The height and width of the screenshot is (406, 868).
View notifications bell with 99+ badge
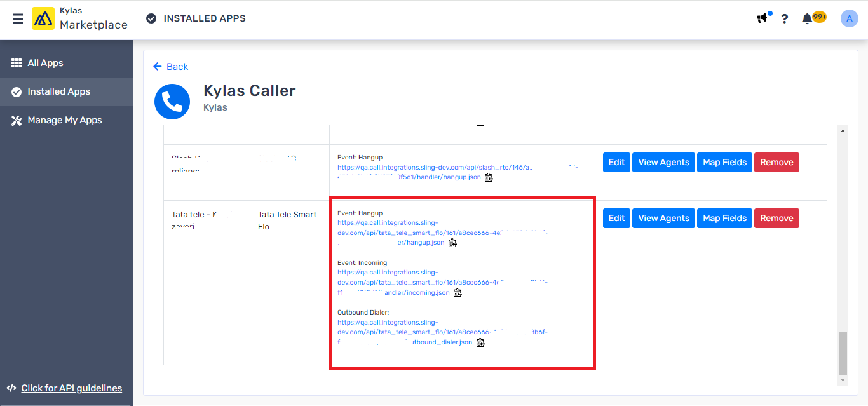pos(813,18)
